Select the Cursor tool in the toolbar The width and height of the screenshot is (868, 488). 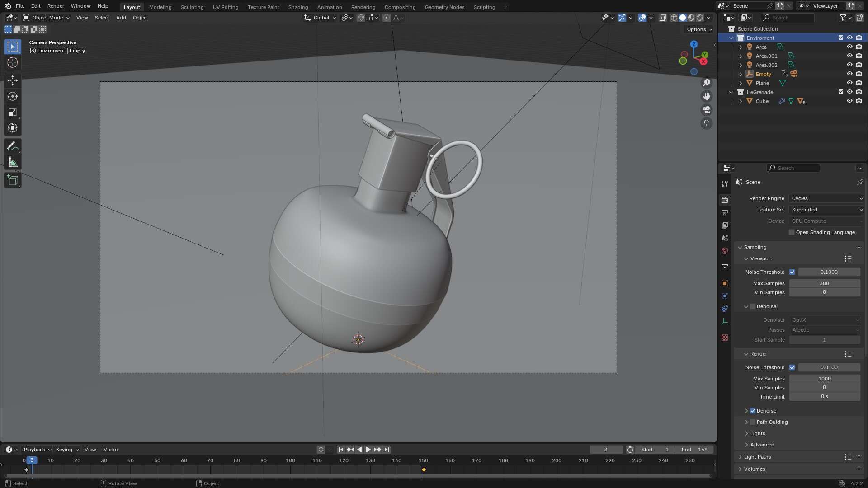tap(13, 62)
